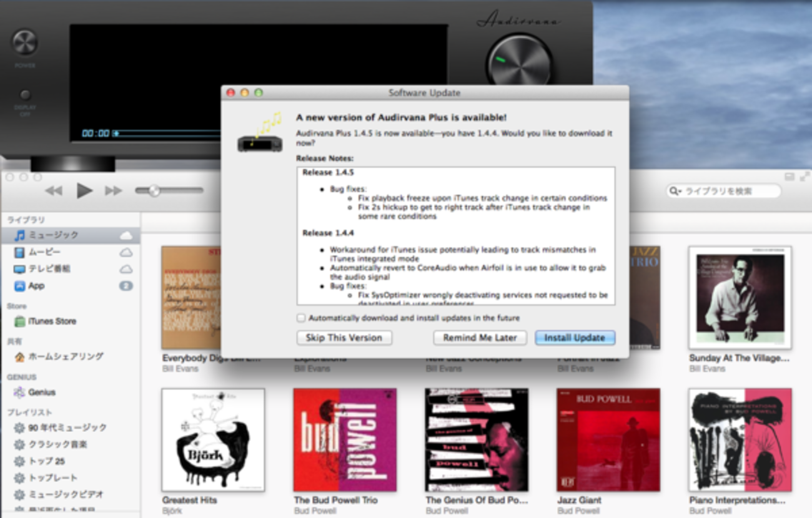Click the Greatest Hits album title text
This screenshot has width=812, height=518.
pyautogui.click(x=189, y=501)
